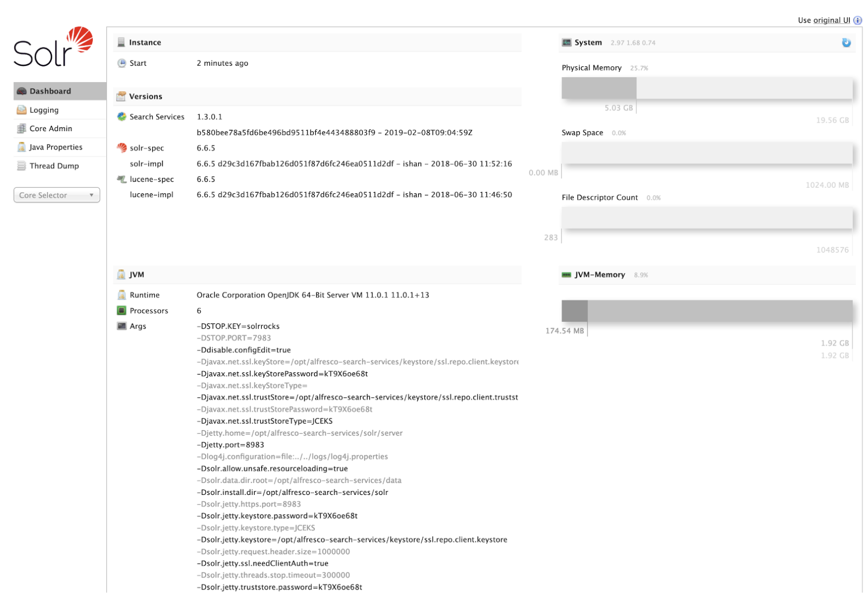Image resolution: width=868 pixels, height=598 pixels.
Task: Click the Java Properties jar icon
Action: 22,147
